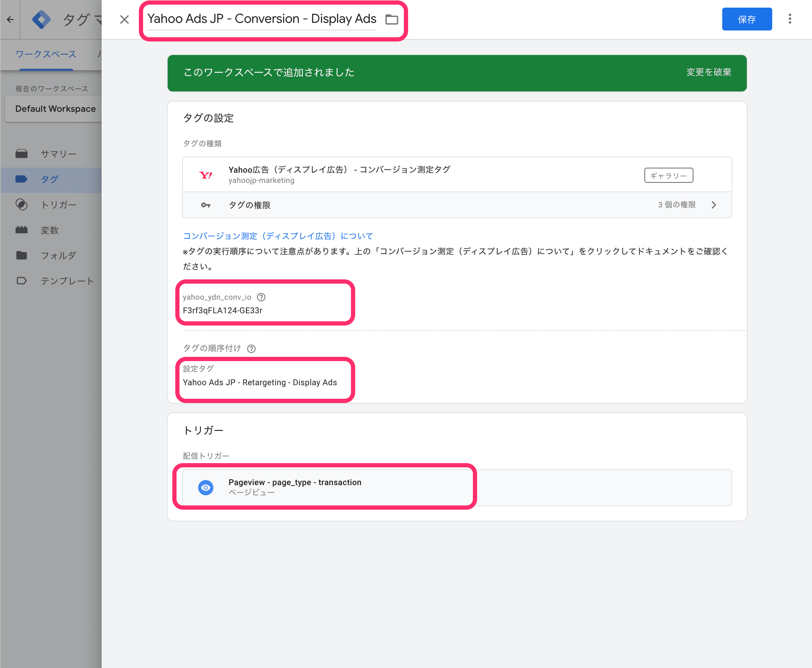Click the yahoojp-marketing vendor text

click(x=261, y=180)
